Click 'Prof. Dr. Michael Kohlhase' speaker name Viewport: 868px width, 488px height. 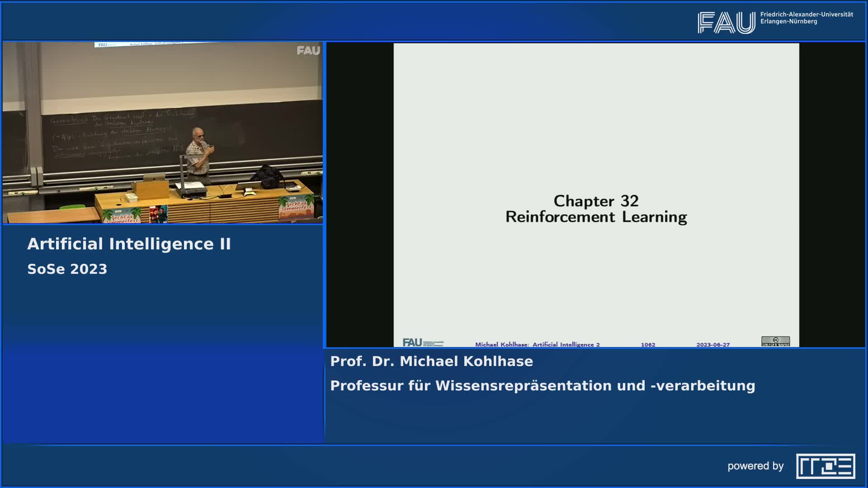point(431,361)
